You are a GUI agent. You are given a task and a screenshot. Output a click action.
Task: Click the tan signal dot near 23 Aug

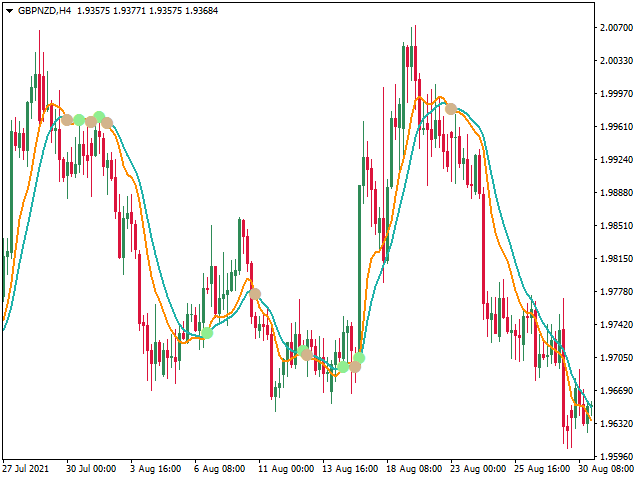click(x=451, y=109)
